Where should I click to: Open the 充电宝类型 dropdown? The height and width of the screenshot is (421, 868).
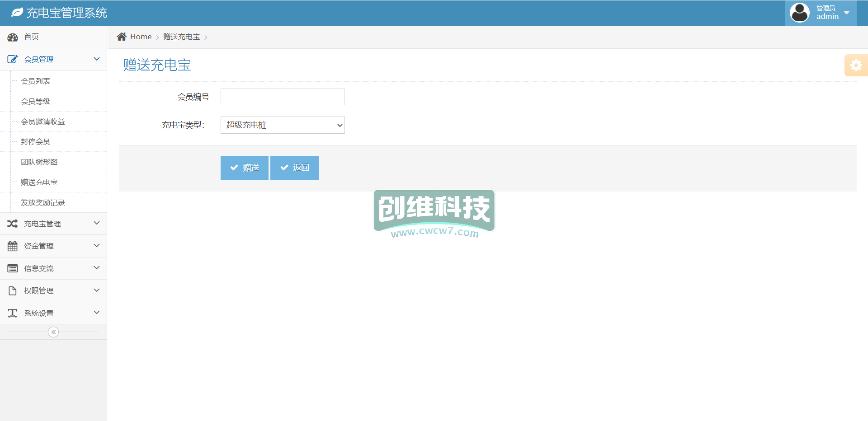tap(283, 125)
